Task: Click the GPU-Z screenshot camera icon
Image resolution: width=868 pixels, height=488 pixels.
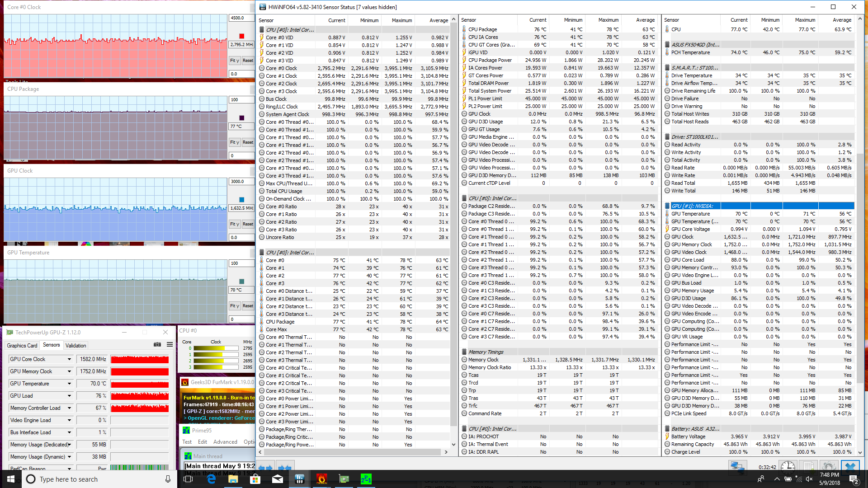Action: point(157,344)
